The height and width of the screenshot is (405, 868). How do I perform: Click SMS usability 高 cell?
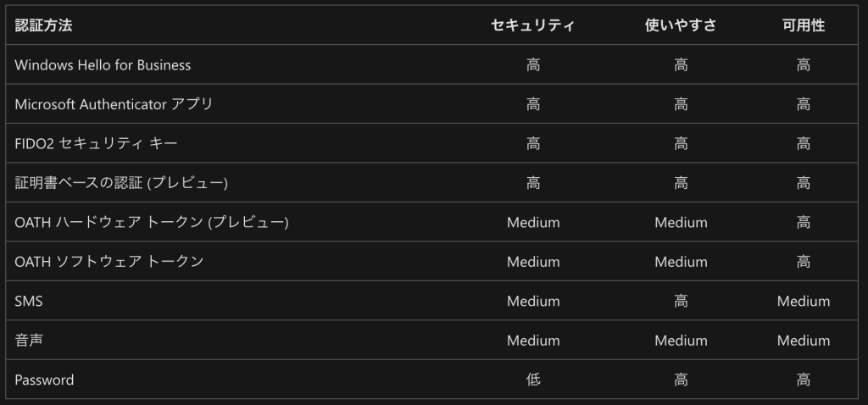coord(681,301)
